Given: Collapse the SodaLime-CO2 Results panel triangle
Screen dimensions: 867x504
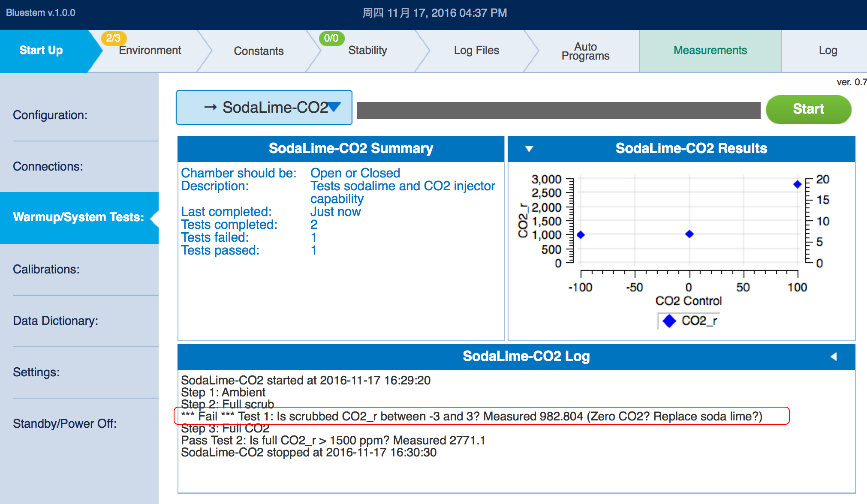Looking at the screenshot, I should point(529,148).
